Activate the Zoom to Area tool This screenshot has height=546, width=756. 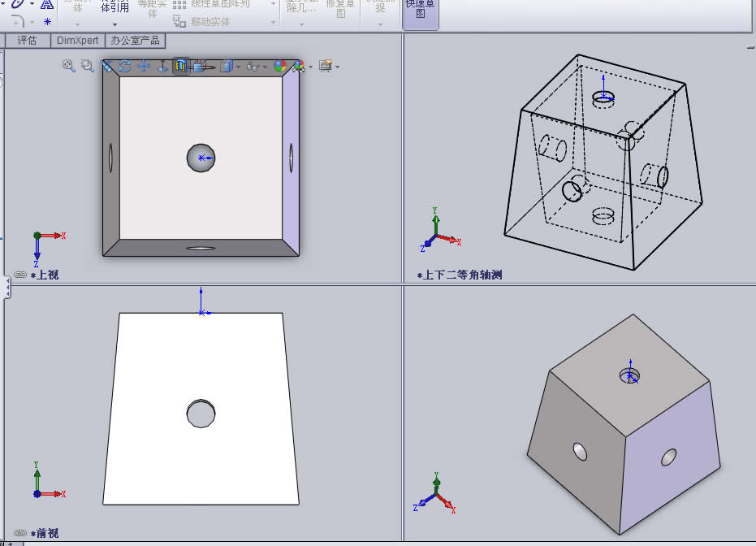pyautogui.click(x=87, y=66)
